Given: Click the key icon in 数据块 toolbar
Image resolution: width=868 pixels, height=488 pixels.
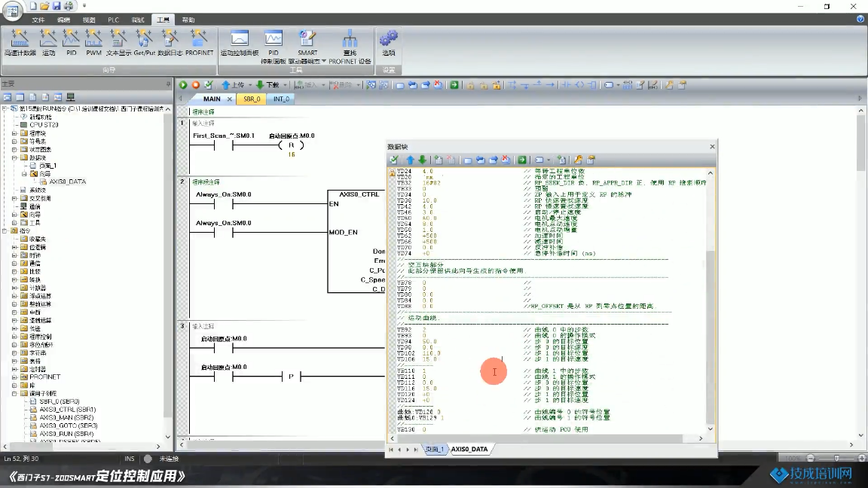Looking at the screenshot, I should (x=579, y=160).
